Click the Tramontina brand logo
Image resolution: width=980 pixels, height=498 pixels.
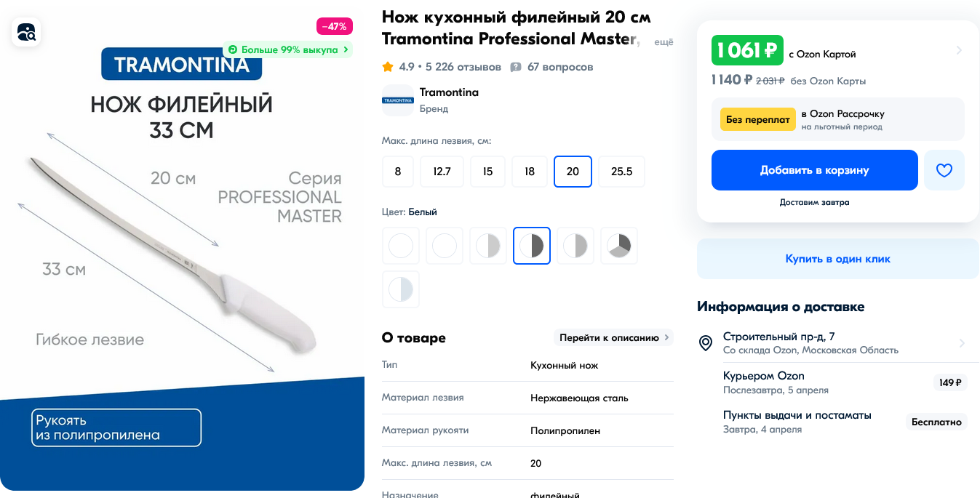click(397, 100)
